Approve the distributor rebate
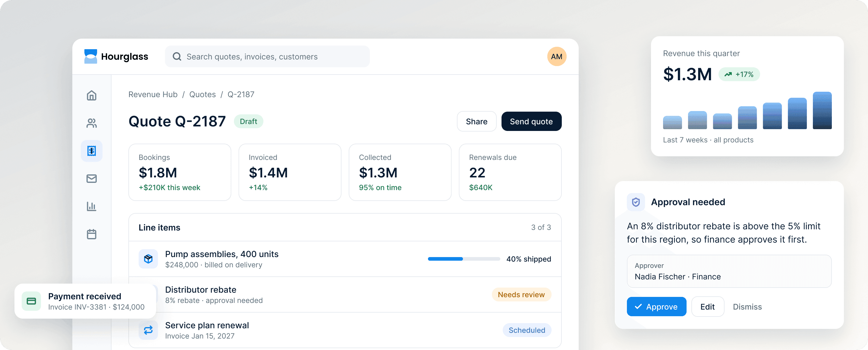Viewport: 868px width, 350px height. click(656, 307)
